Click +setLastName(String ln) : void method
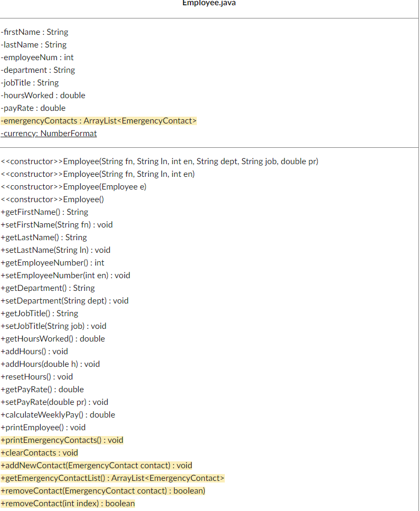The image size is (420, 511). pyautogui.click(x=55, y=250)
